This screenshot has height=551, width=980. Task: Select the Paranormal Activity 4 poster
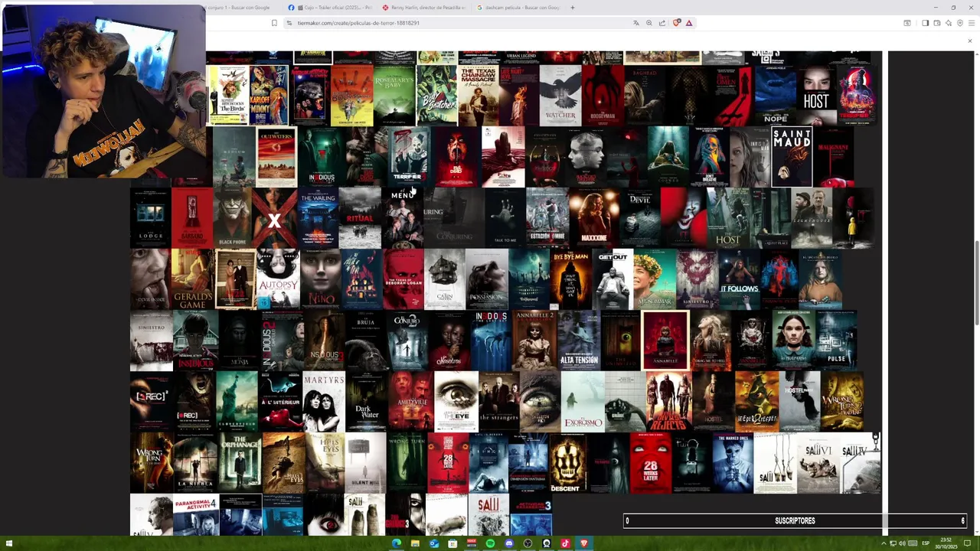tap(196, 515)
